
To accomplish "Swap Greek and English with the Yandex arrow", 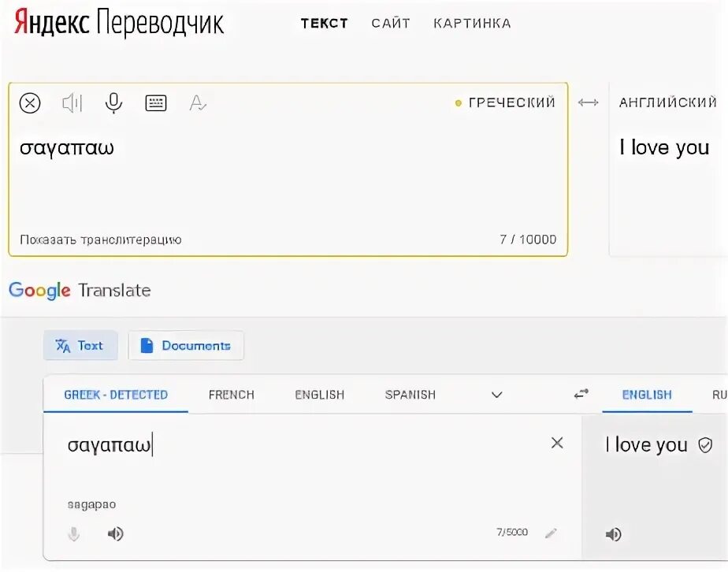I will point(589,102).
